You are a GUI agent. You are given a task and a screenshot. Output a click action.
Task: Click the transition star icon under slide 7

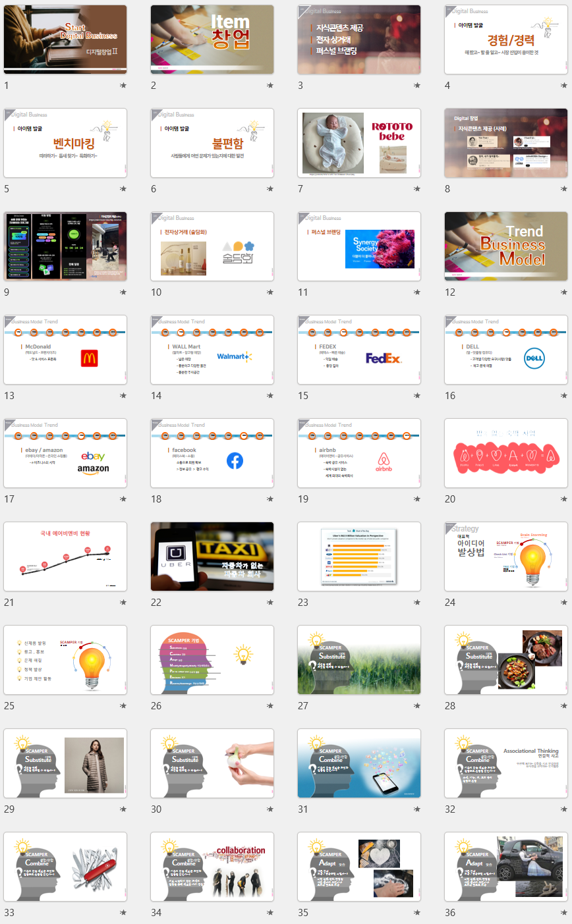tap(416, 189)
